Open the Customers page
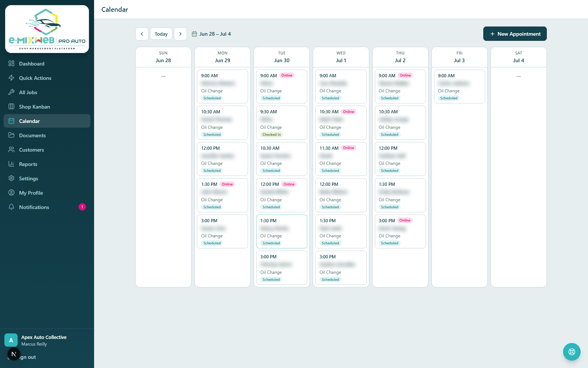Viewport: 588px width, 368px height. (47, 150)
